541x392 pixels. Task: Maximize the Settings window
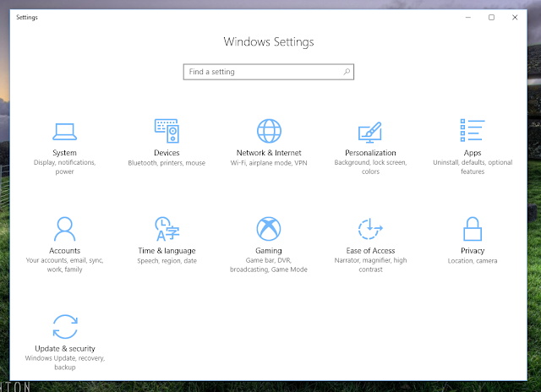(491, 17)
